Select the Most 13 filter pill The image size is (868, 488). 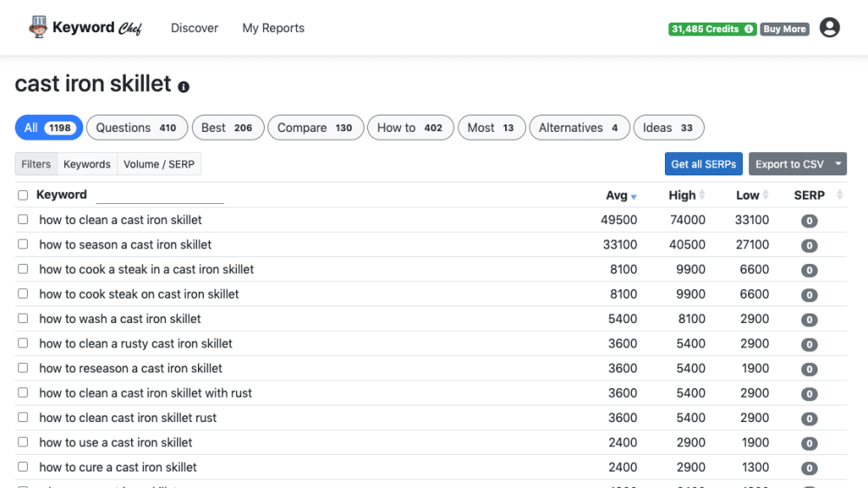491,128
